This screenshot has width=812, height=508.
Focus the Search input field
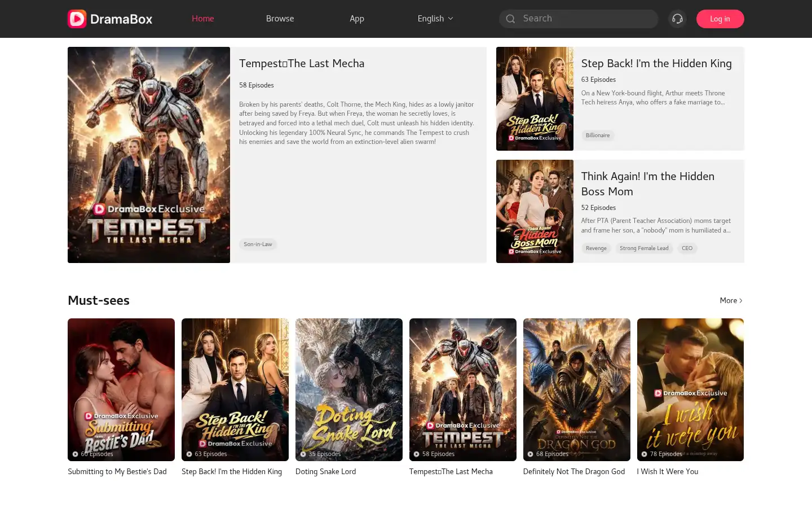tap(579, 19)
